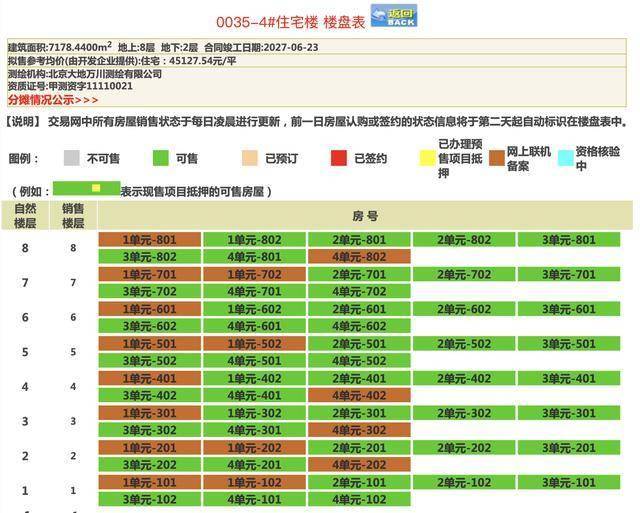Open unit 1单元-602 details
This screenshot has width=640, height=513.
[x=255, y=309]
